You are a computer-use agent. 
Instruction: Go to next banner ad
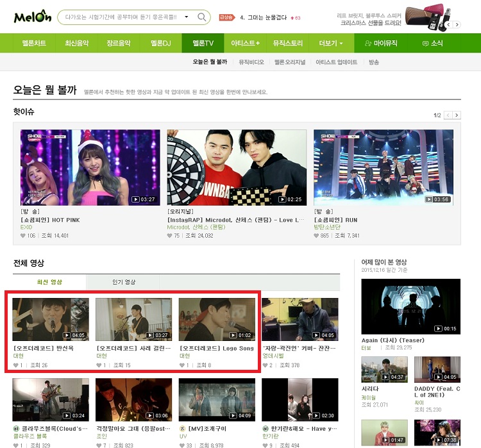coord(457,24)
